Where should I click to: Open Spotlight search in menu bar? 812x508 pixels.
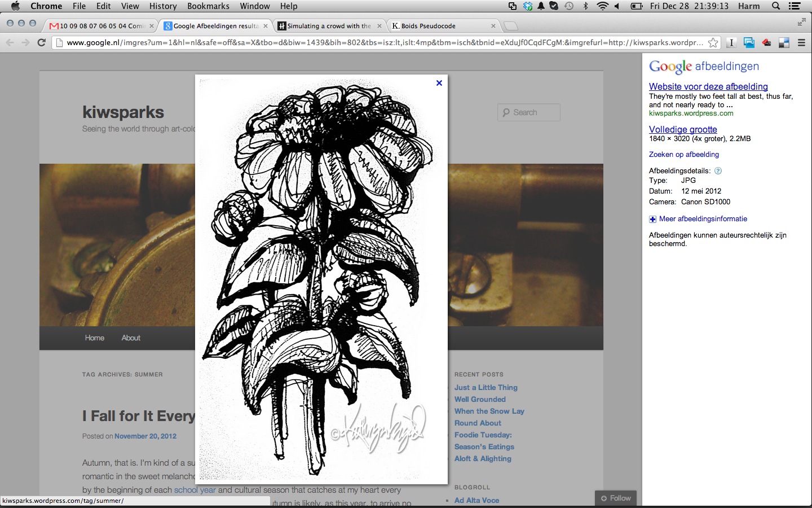coord(776,6)
